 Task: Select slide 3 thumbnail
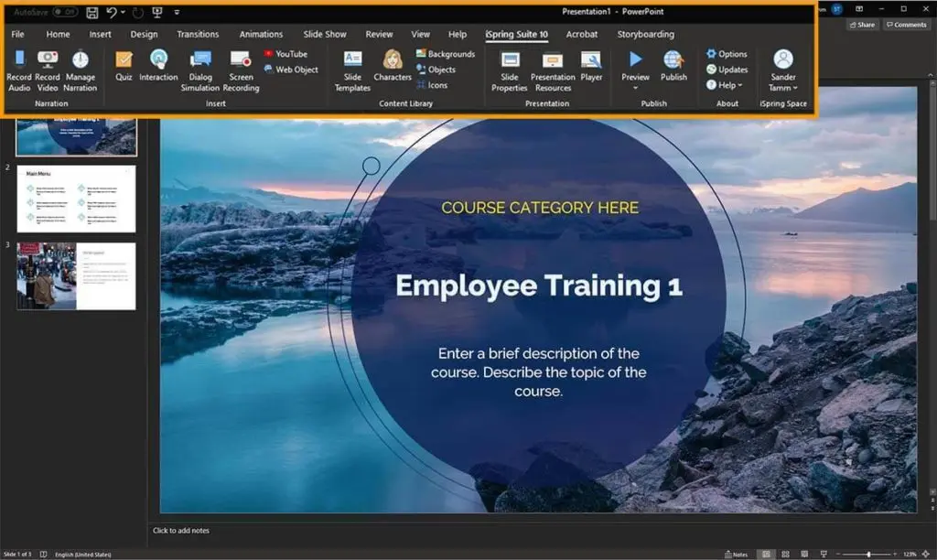click(77, 276)
